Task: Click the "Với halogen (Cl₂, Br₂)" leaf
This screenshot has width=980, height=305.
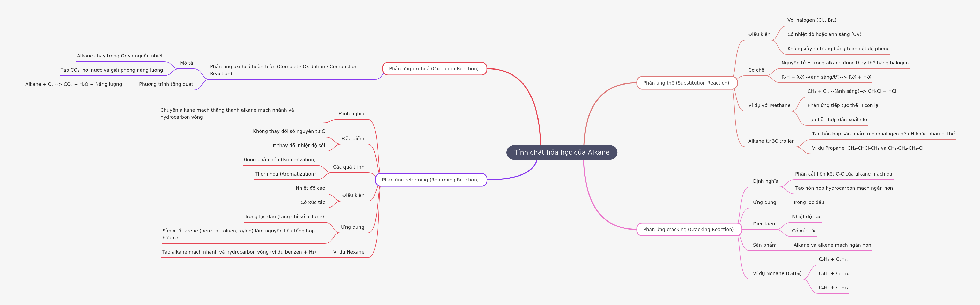Action: (x=812, y=20)
